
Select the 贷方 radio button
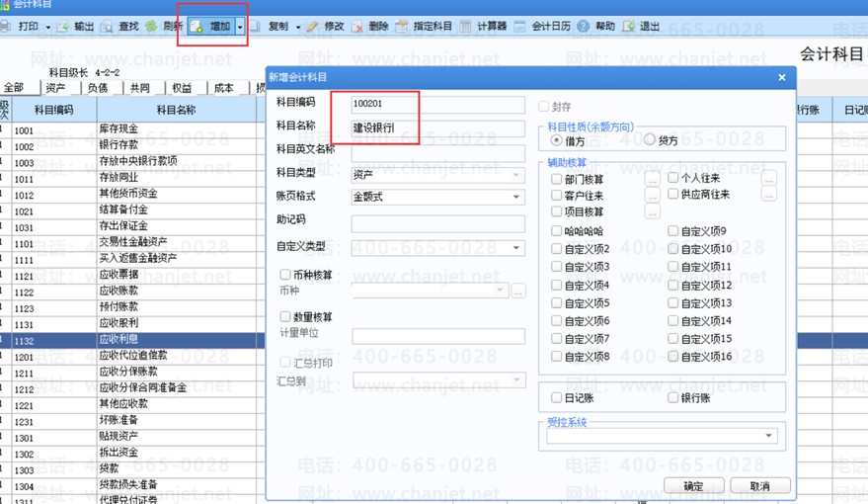[650, 139]
